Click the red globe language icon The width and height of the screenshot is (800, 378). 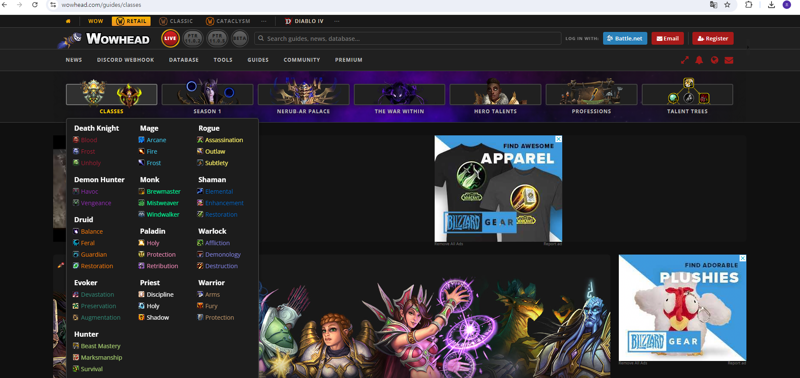[714, 60]
